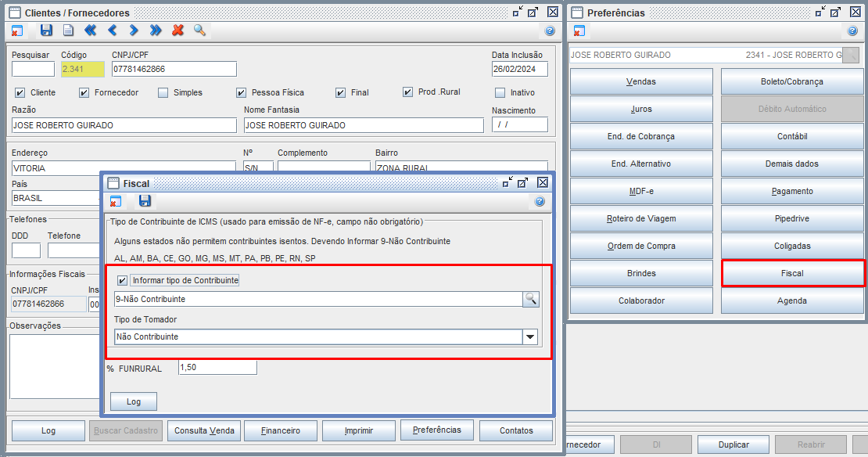Toggle the Prod. Rural checkbox
This screenshot has width=868, height=457.
(408, 92)
